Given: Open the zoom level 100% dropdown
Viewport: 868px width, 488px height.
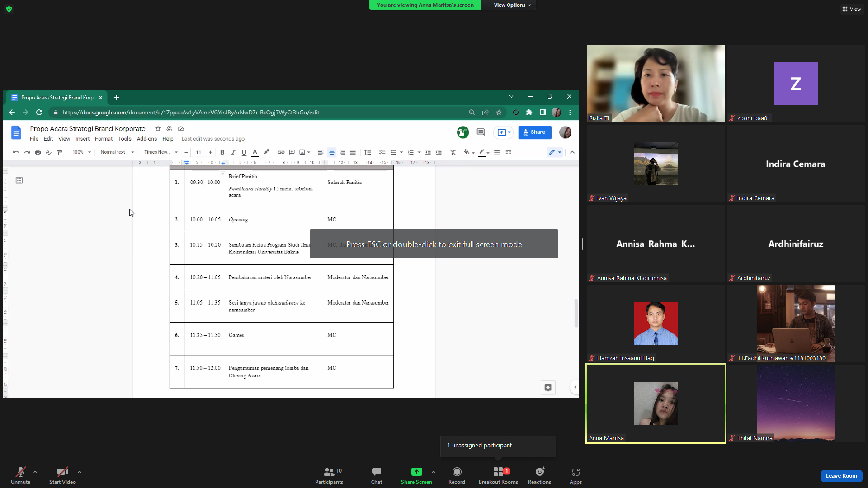Looking at the screenshot, I should (x=82, y=152).
